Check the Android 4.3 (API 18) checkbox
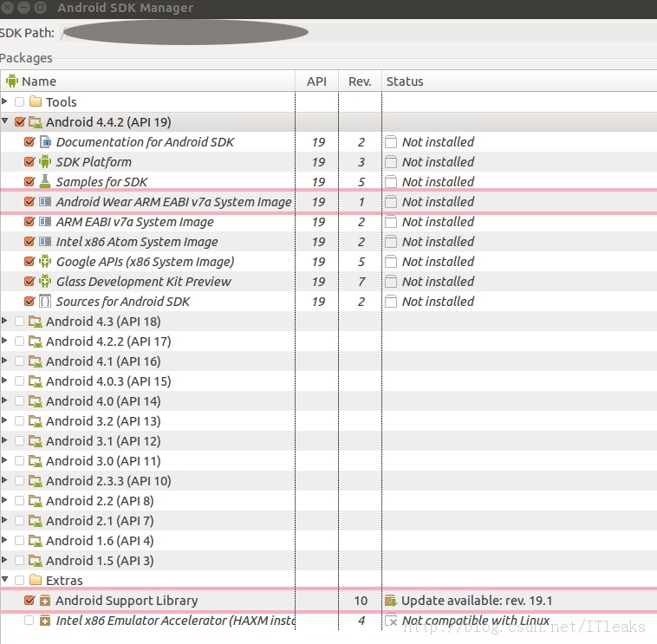The width and height of the screenshot is (657, 644). pyautogui.click(x=19, y=322)
